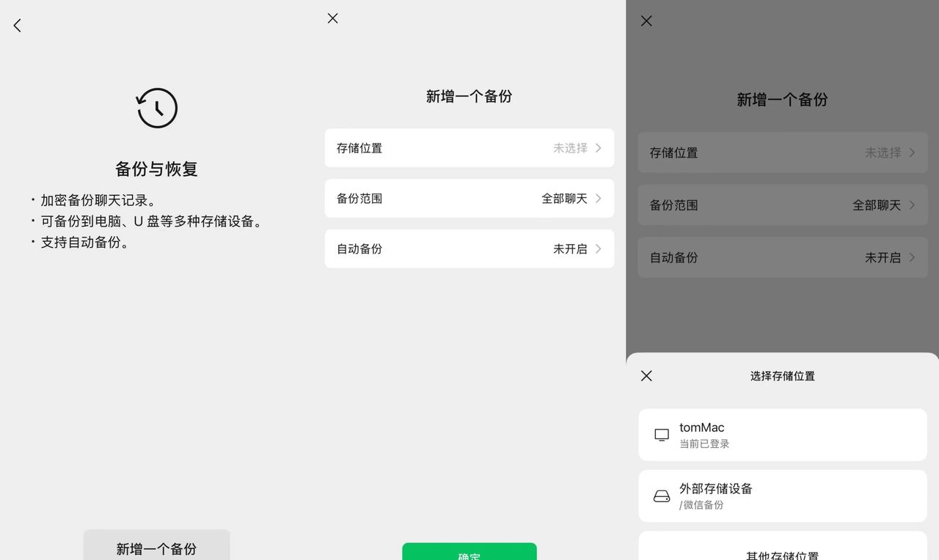This screenshot has width=939, height=560.
Task: Navigate back using the left arrow
Action: coord(16,25)
